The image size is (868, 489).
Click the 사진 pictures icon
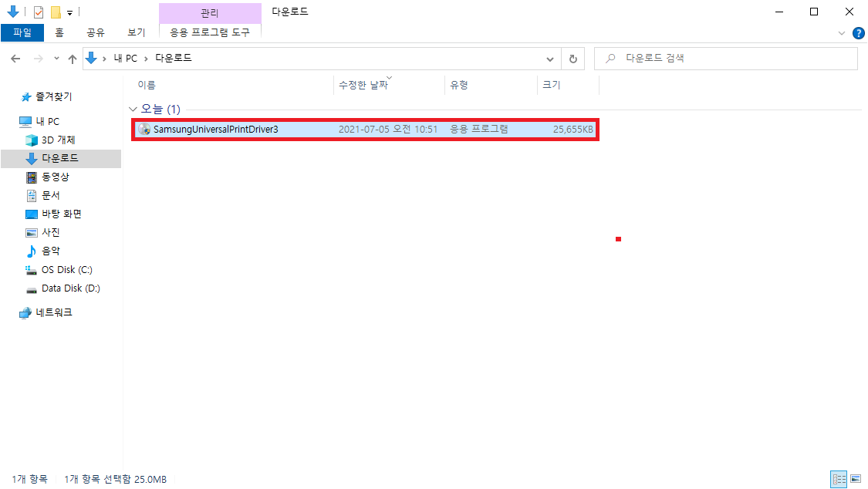(32, 233)
